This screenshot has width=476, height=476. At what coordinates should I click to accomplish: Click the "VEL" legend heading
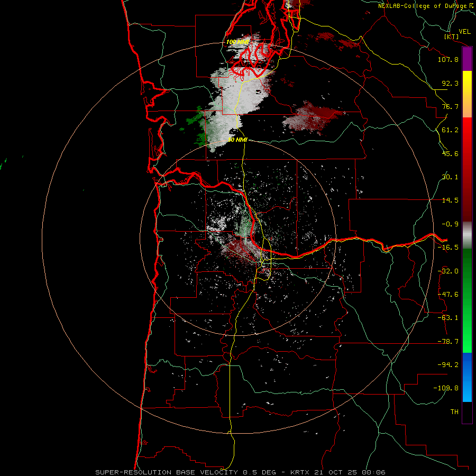coord(465,32)
